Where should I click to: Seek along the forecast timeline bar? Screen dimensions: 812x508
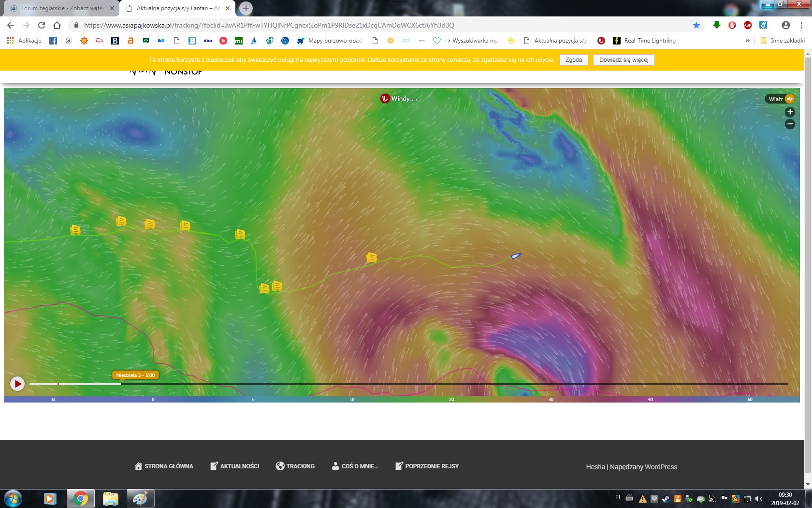408,384
